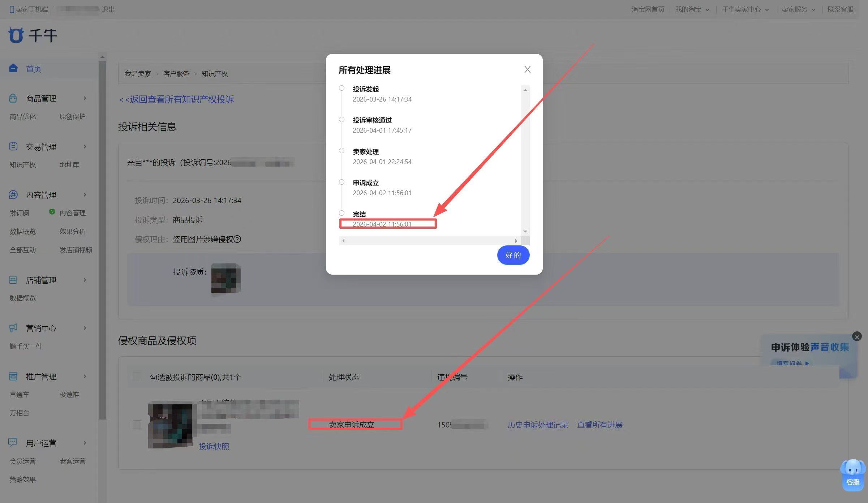868x503 pixels.
Task: Click the 店铺管理 storefront icon
Action: [x=13, y=280]
